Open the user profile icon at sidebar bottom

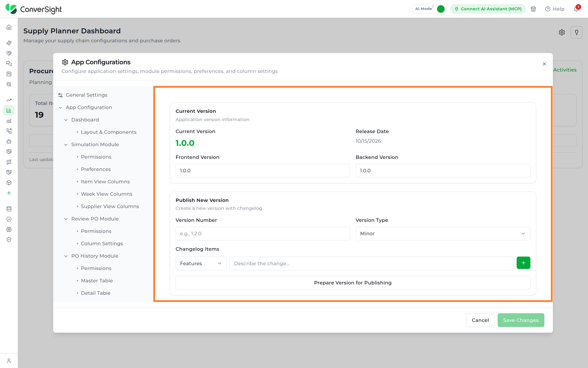9,361
